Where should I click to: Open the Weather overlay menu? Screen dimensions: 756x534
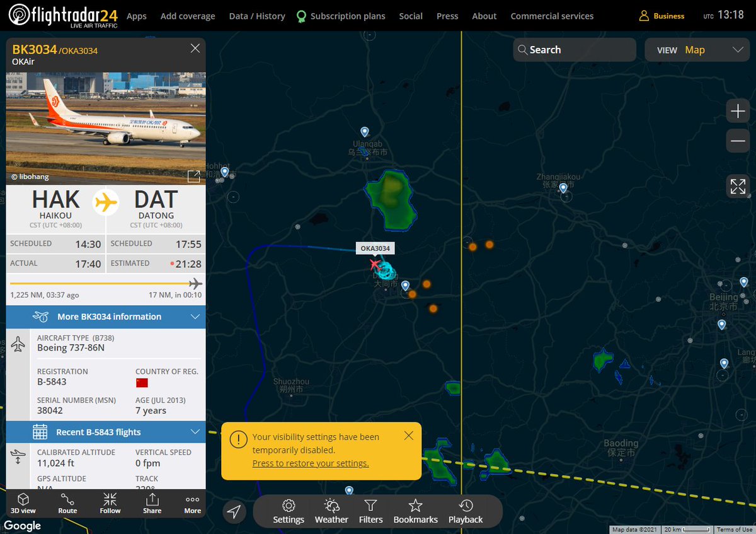[331, 511]
